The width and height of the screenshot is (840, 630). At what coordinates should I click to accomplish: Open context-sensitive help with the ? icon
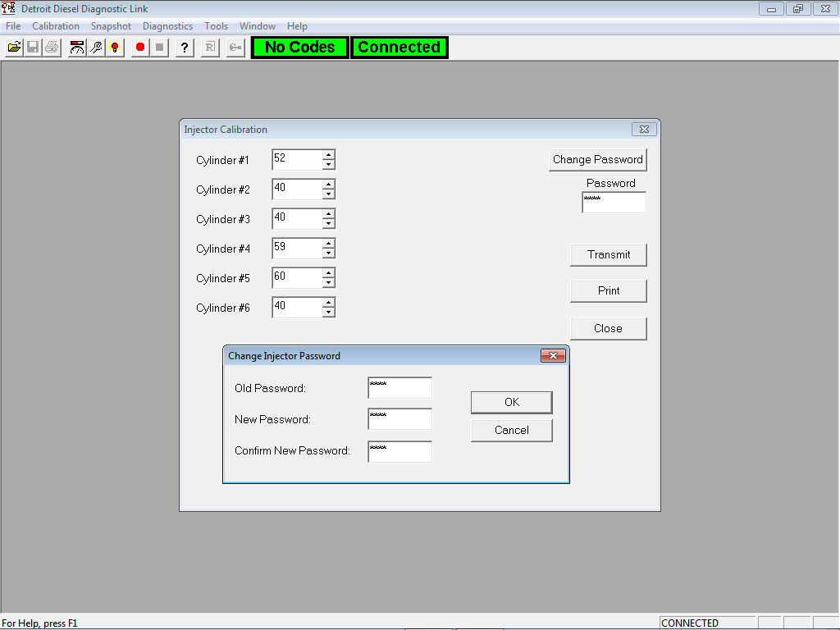coord(184,47)
